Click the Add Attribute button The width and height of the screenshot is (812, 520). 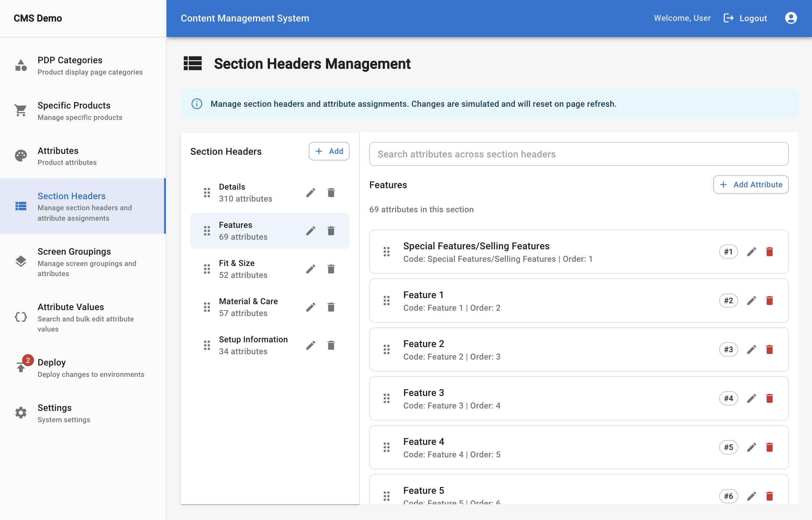751,184
